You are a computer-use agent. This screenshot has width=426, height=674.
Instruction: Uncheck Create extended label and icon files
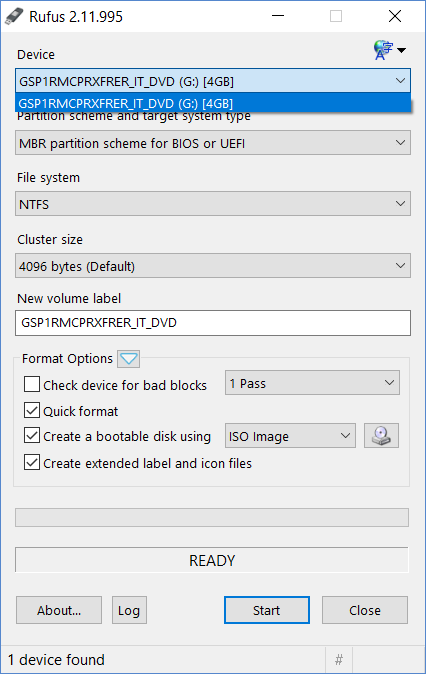32,463
